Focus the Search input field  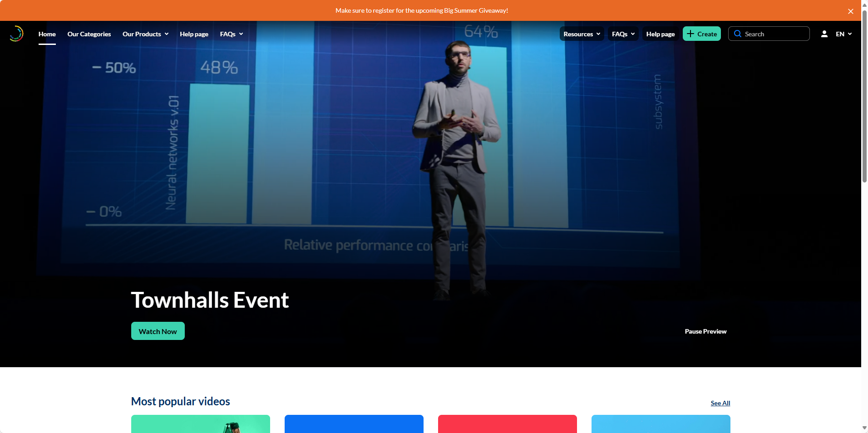(769, 34)
